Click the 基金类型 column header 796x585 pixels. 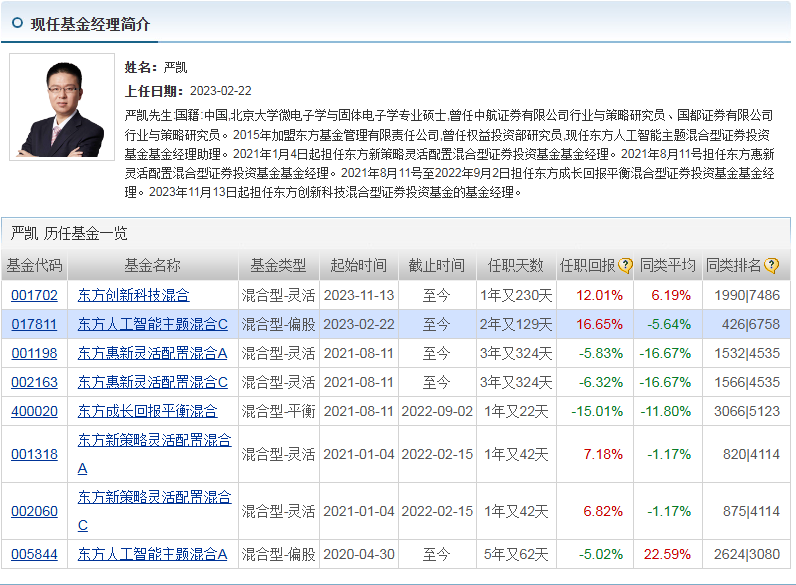(x=279, y=265)
